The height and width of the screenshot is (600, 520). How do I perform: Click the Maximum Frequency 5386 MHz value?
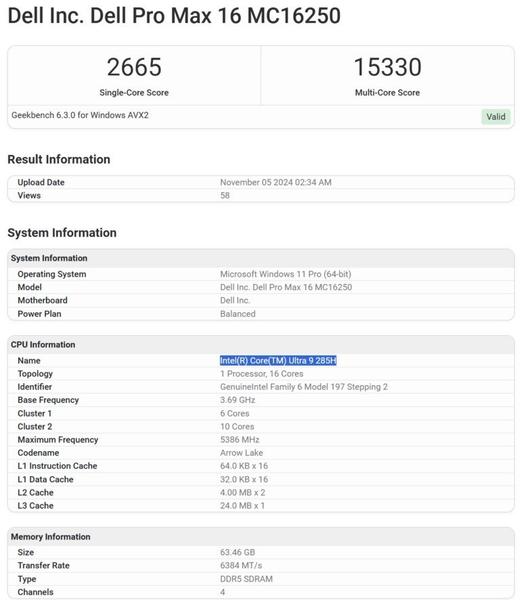click(240, 440)
